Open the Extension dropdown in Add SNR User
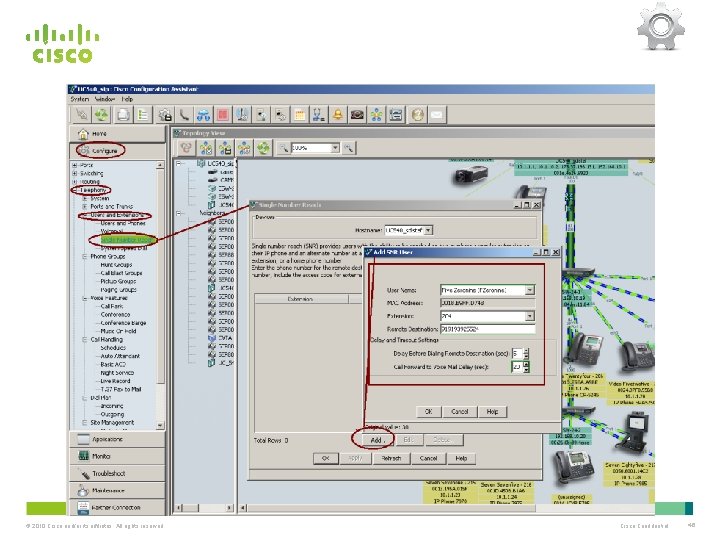Image resolution: width=720 pixels, height=540 pixels. click(530, 316)
